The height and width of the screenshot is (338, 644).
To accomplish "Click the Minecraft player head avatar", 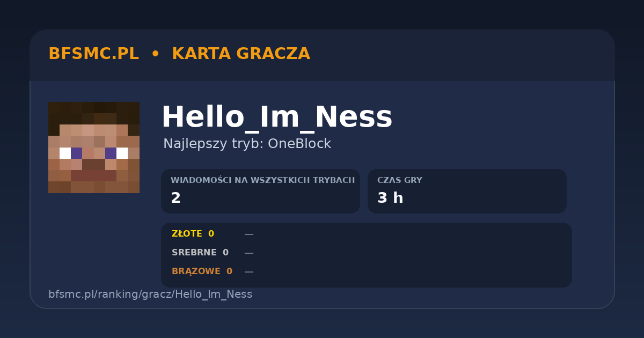I will (94, 148).
